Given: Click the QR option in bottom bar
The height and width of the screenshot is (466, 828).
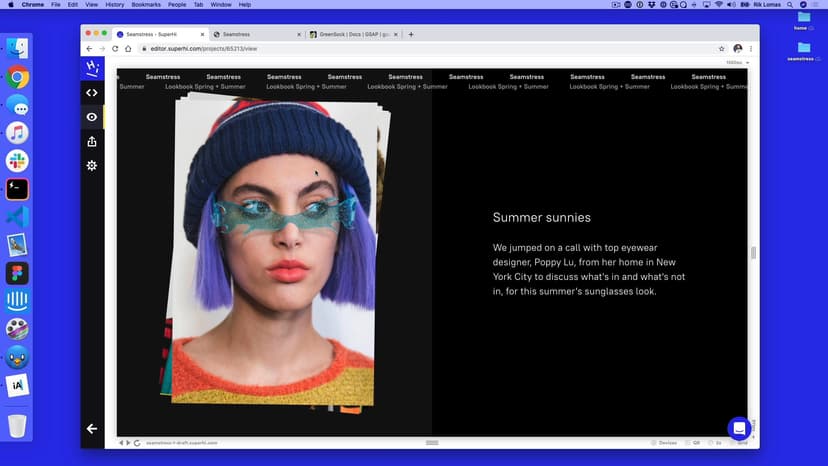Looking at the screenshot, I should [693, 442].
